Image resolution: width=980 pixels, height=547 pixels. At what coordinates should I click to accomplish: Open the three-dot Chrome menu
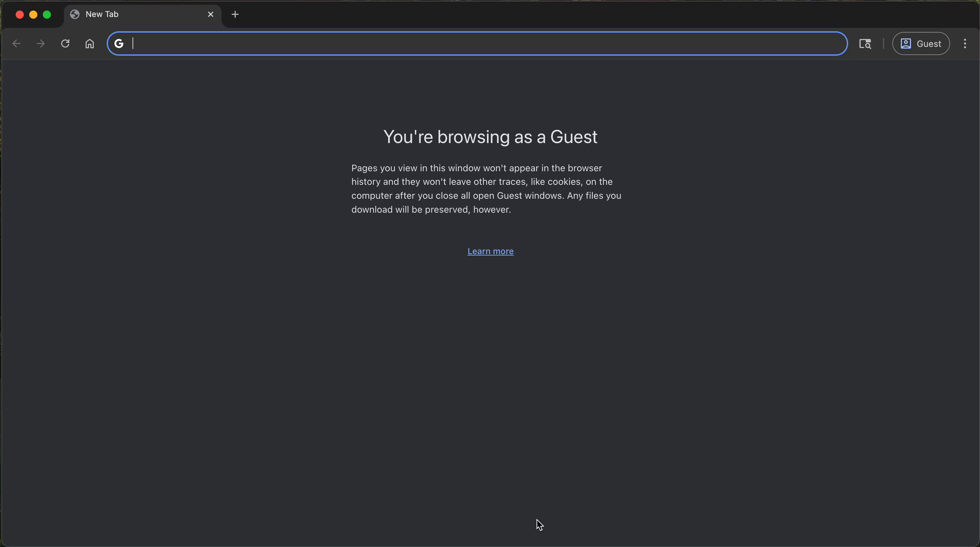click(965, 44)
